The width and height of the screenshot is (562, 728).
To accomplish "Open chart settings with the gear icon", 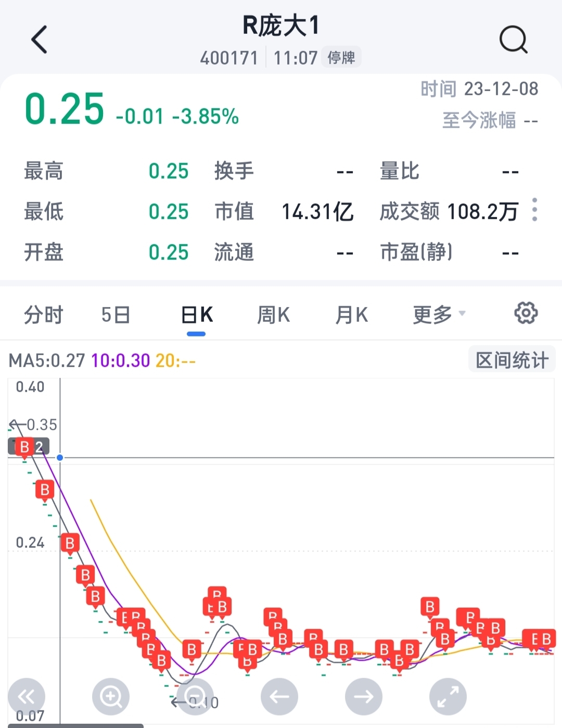I will coord(526,313).
